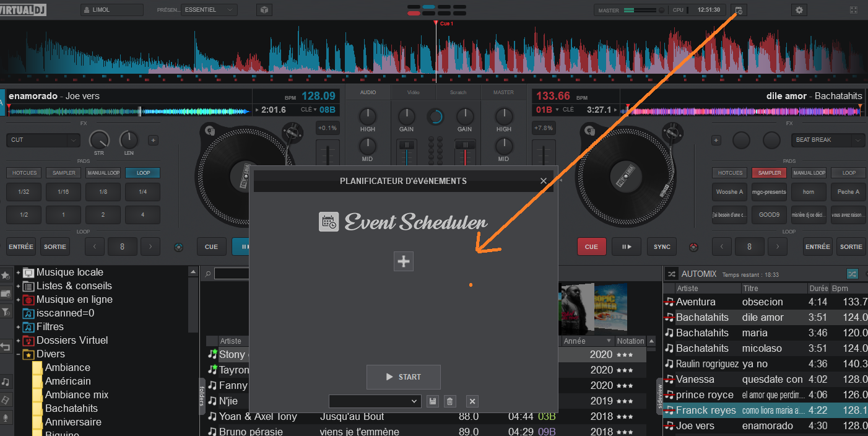This screenshot has width=868, height=436.
Task: Open the MASTER tab in the mixer
Action: tap(503, 92)
